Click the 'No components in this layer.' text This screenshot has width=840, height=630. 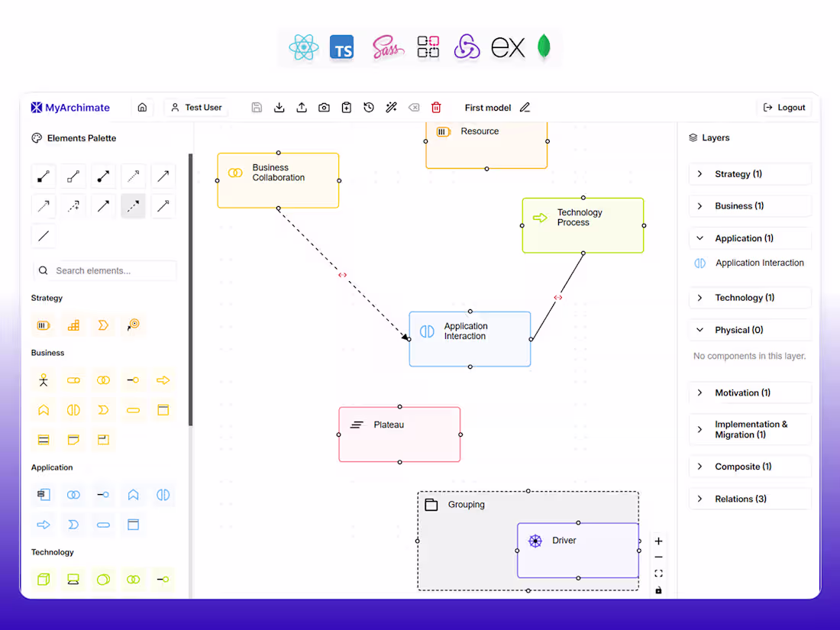click(749, 356)
